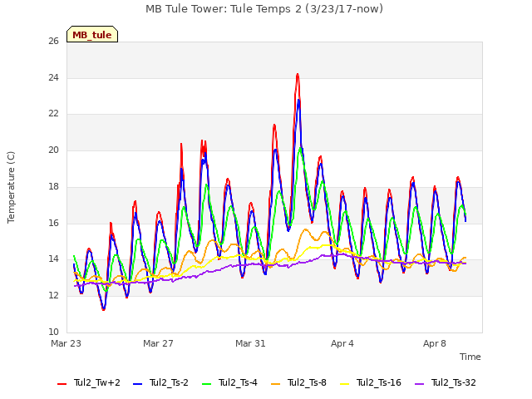Image resolution: width=532 pixels, height=399 pixels.
Task: Click the Mar 27 x-axis tick label
Action: pos(158,343)
